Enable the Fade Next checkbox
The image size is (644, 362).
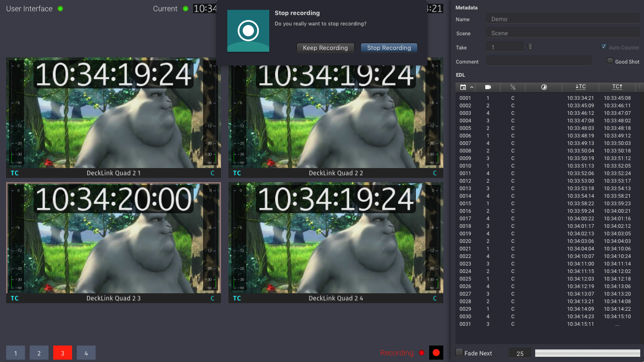pyautogui.click(x=459, y=353)
